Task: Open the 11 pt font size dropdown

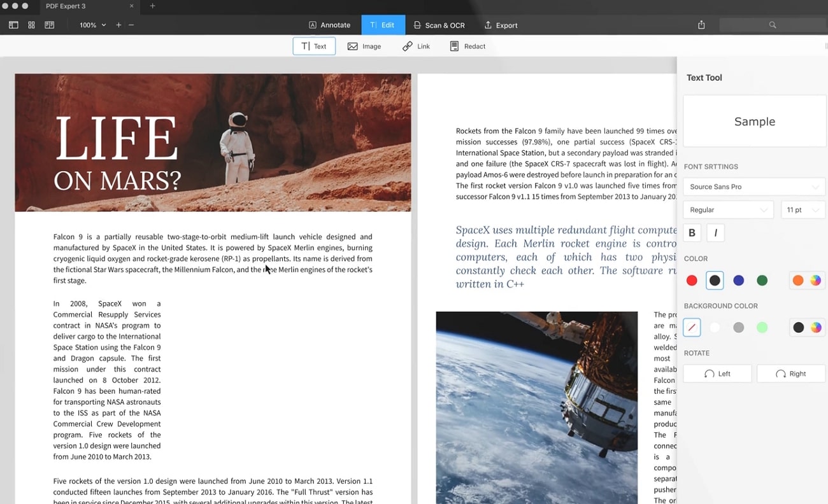Action: (803, 209)
